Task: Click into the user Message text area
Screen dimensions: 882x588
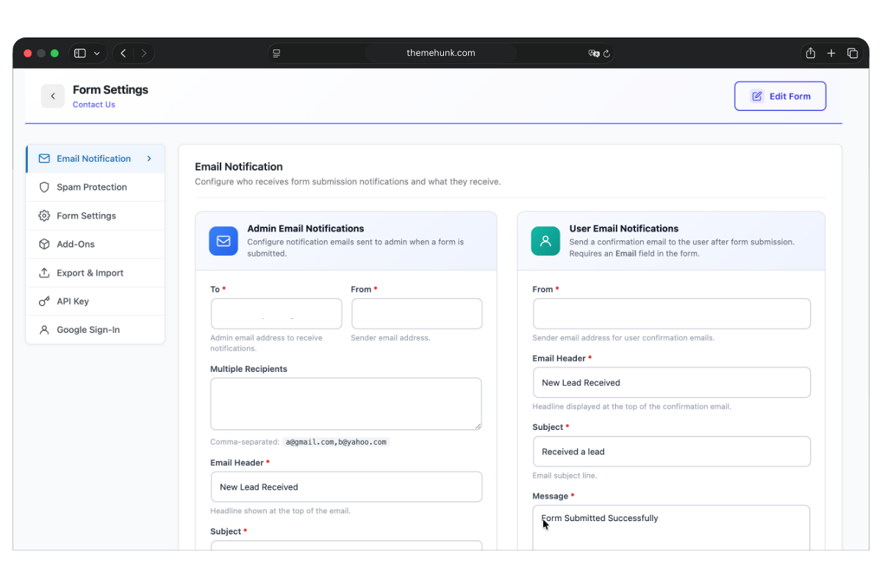Action: click(672, 528)
